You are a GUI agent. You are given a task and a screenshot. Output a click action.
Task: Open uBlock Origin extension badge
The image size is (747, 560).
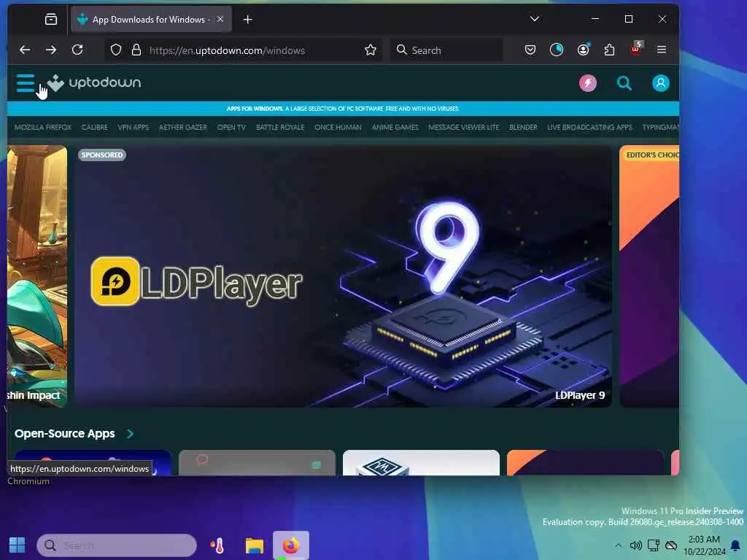tap(636, 48)
